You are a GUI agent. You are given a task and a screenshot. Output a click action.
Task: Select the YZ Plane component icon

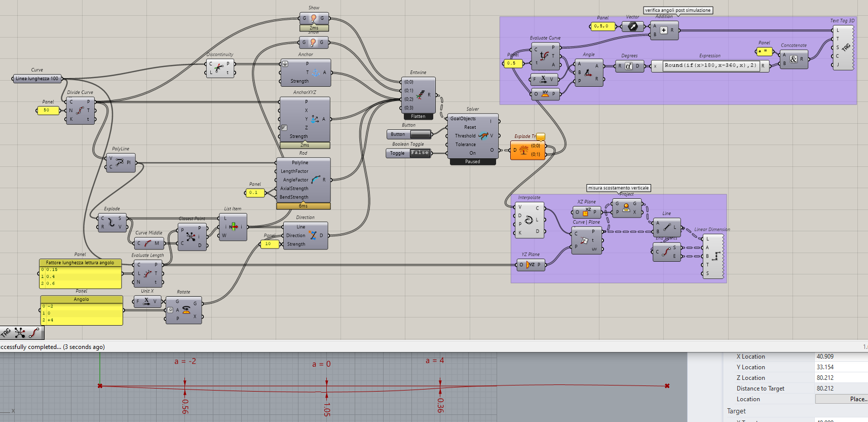530,264
